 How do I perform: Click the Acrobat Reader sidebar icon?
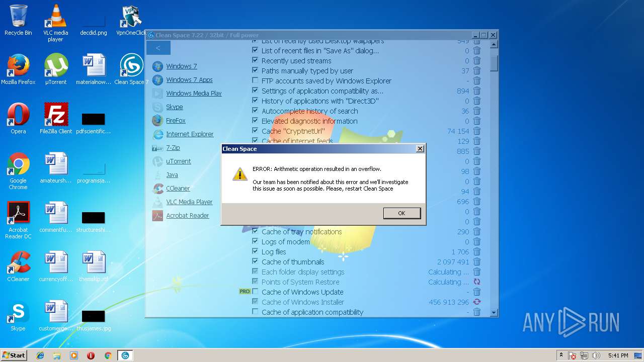[x=157, y=216]
